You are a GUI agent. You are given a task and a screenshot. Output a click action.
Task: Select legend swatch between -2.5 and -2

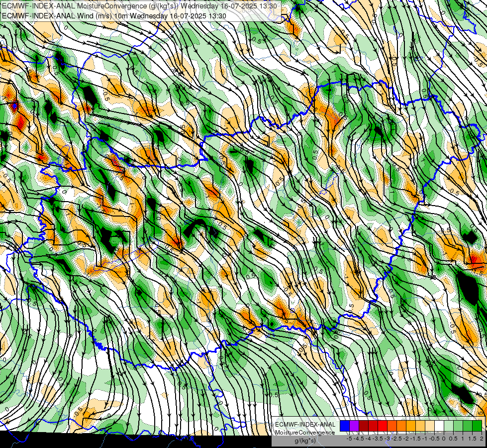click(x=401, y=426)
